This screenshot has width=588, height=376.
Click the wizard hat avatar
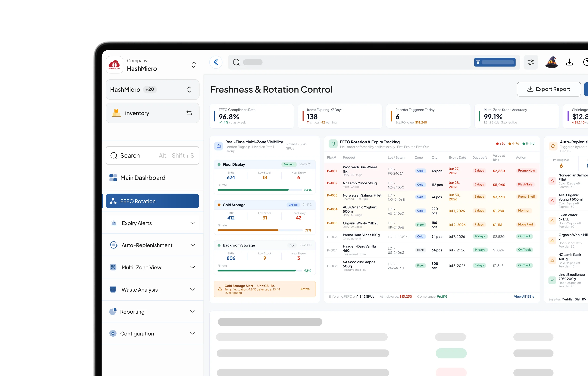pyautogui.click(x=551, y=62)
